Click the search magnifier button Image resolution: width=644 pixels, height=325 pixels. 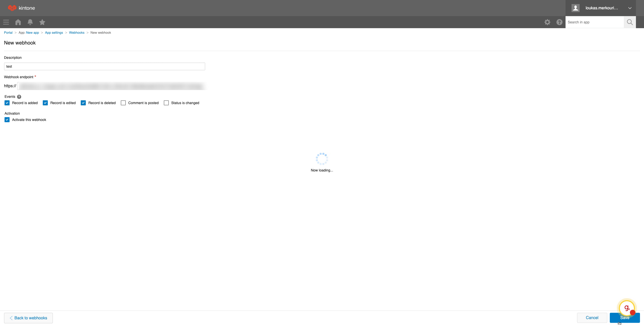(x=630, y=22)
